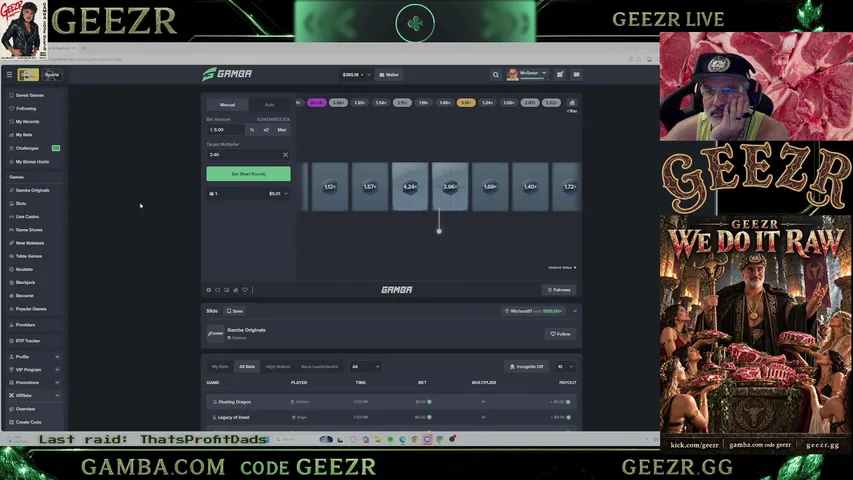853x480 pixels.
Task: Open the hamburger sidebar menu
Action: click(x=9, y=75)
